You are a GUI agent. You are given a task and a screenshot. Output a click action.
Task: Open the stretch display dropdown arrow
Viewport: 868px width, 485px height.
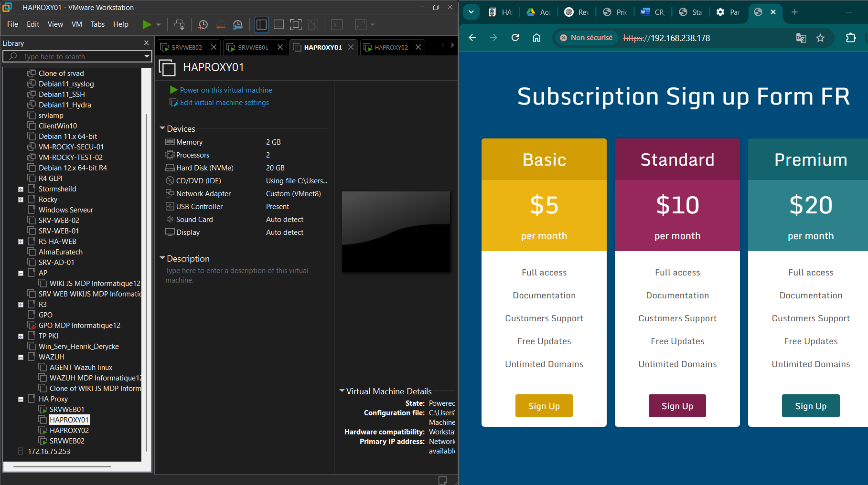(x=373, y=24)
